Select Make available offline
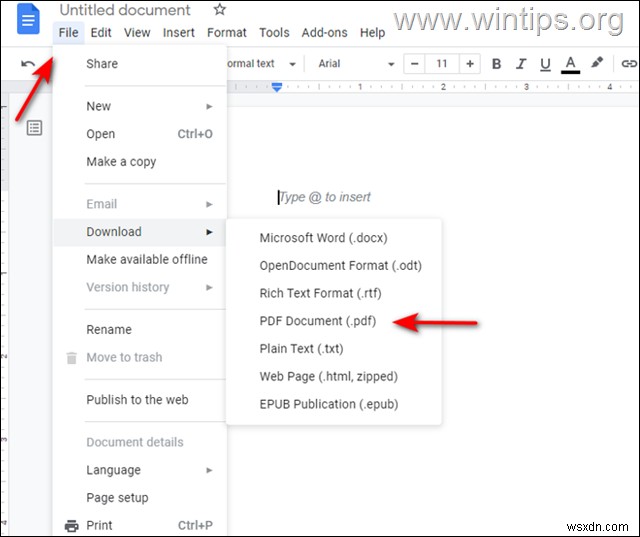This screenshot has height=537, width=640. click(x=140, y=260)
